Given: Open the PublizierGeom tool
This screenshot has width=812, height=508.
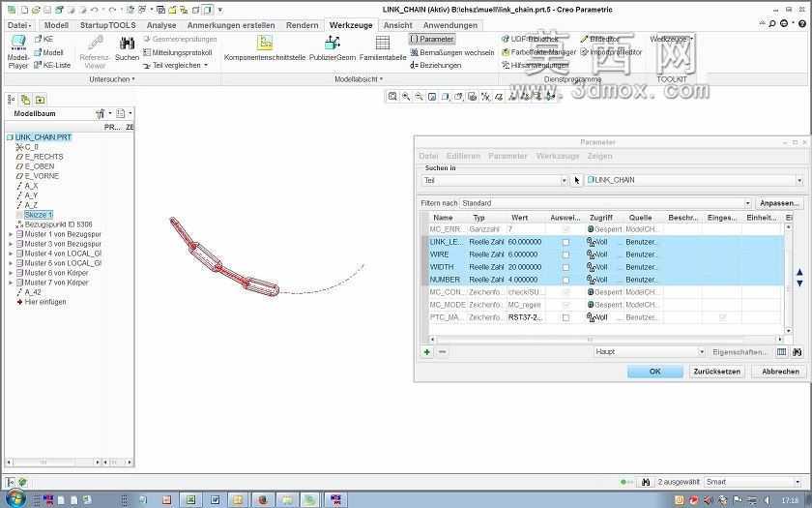Looking at the screenshot, I should point(332,48).
